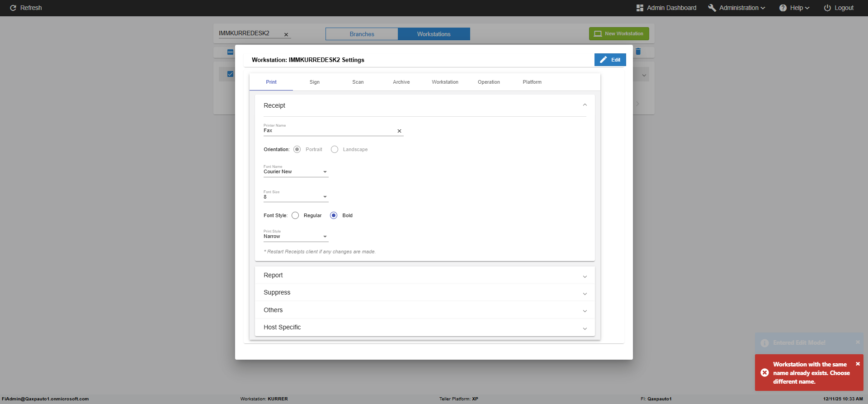Clear the Fax printer name
Image resolution: width=868 pixels, height=404 pixels.
click(399, 131)
